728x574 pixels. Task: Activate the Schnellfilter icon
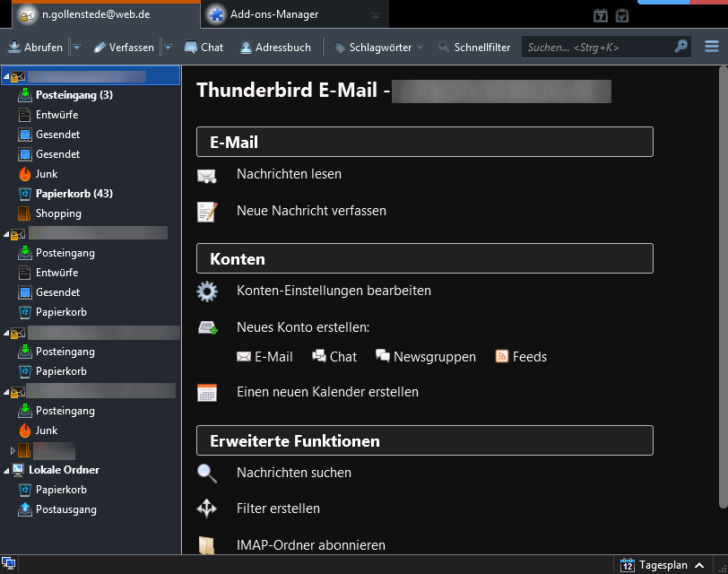click(444, 47)
